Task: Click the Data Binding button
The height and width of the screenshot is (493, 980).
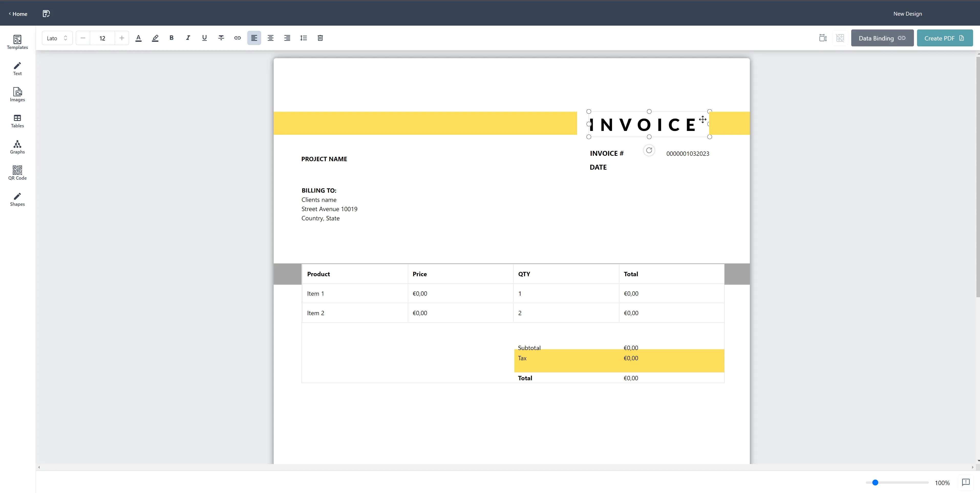Action: [x=882, y=38]
